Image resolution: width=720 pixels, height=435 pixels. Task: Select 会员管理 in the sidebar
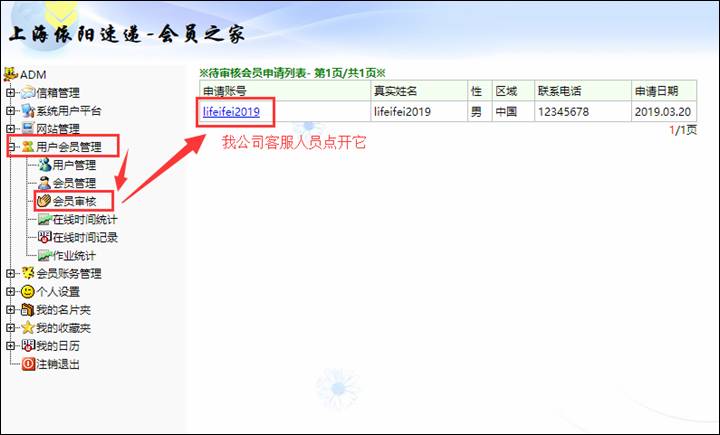74,183
